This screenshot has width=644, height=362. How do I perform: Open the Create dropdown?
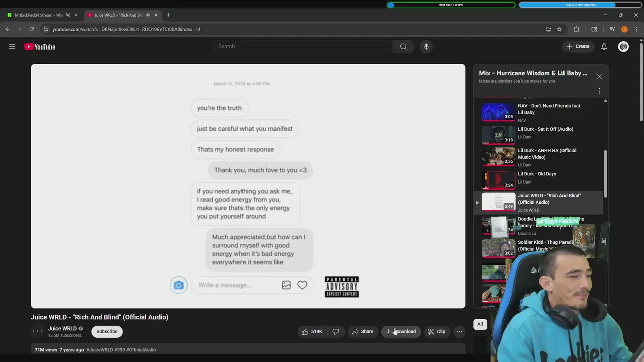click(578, 46)
